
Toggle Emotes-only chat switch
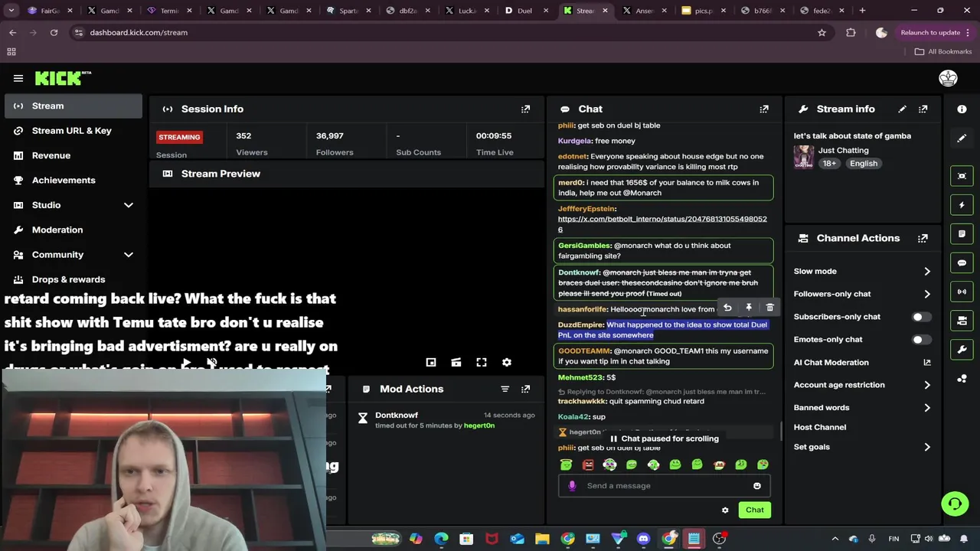coord(921,340)
